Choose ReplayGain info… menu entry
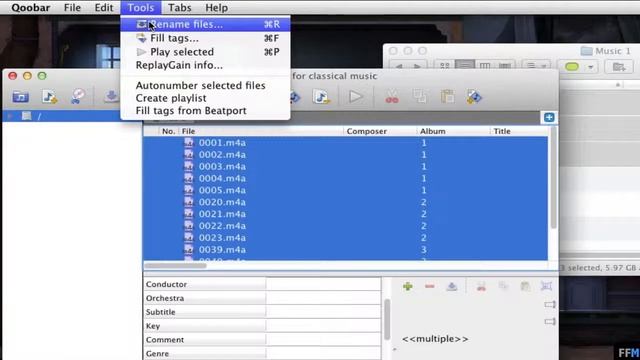The height and width of the screenshot is (360, 640). pos(205,65)
